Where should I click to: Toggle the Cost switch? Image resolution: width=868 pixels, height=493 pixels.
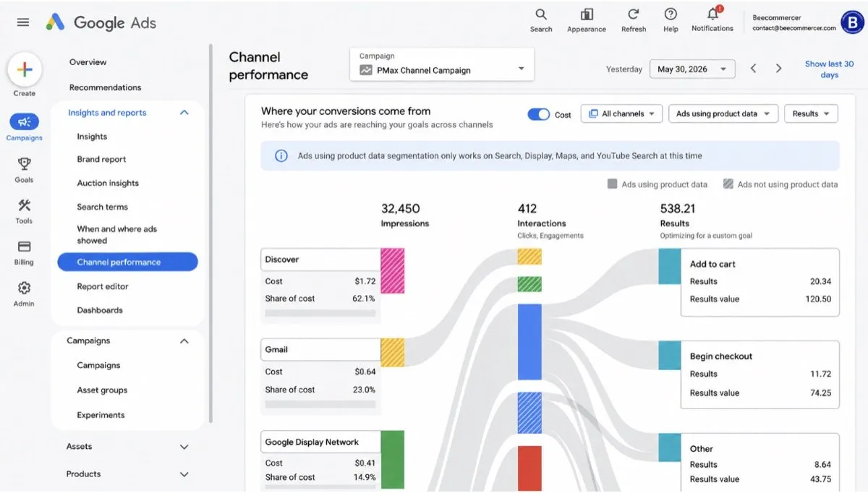pos(539,114)
